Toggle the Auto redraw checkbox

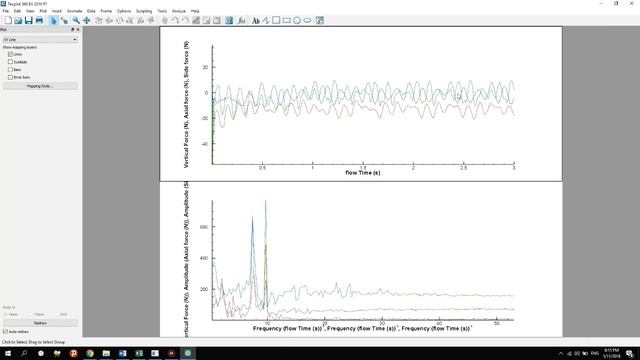tap(5, 332)
